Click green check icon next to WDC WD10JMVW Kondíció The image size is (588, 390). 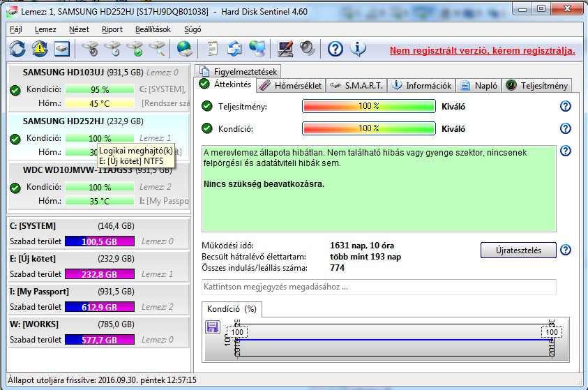pyautogui.click(x=15, y=188)
